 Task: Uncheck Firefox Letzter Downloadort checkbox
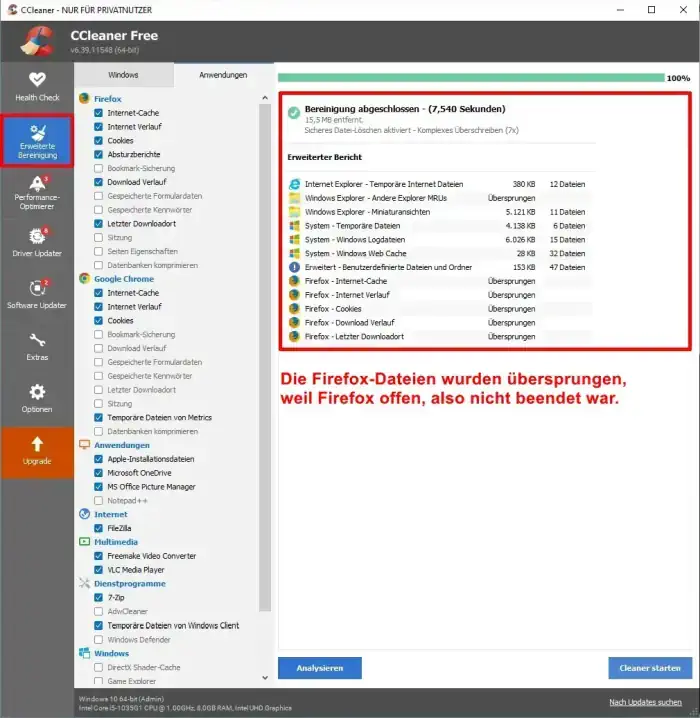pos(98,223)
